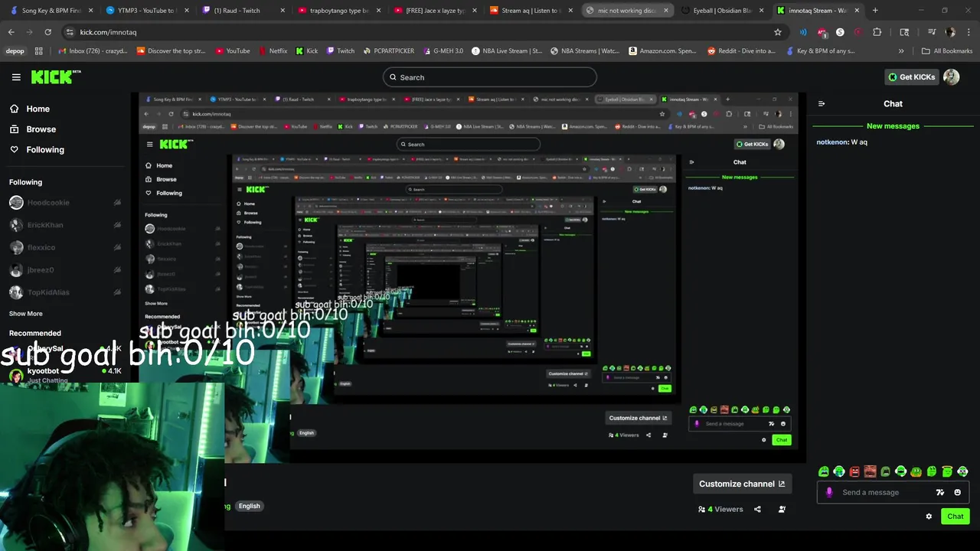Open the 7TV emote picker icon

point(940,493)
